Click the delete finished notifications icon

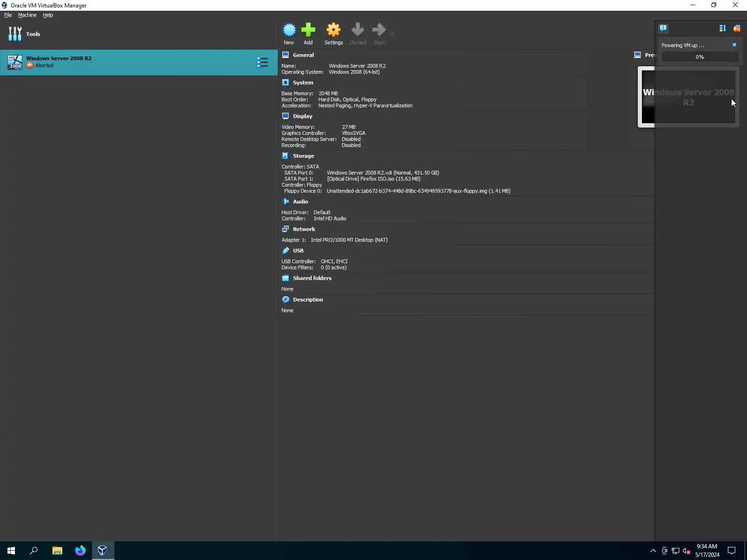coord(737,28)
